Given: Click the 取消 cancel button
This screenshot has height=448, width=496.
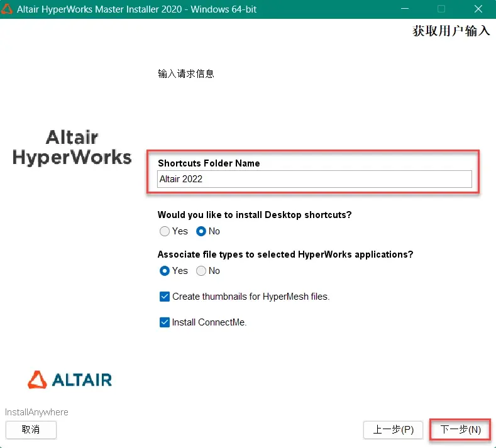Looking at the screenshot, I should [x=31, y=429].
